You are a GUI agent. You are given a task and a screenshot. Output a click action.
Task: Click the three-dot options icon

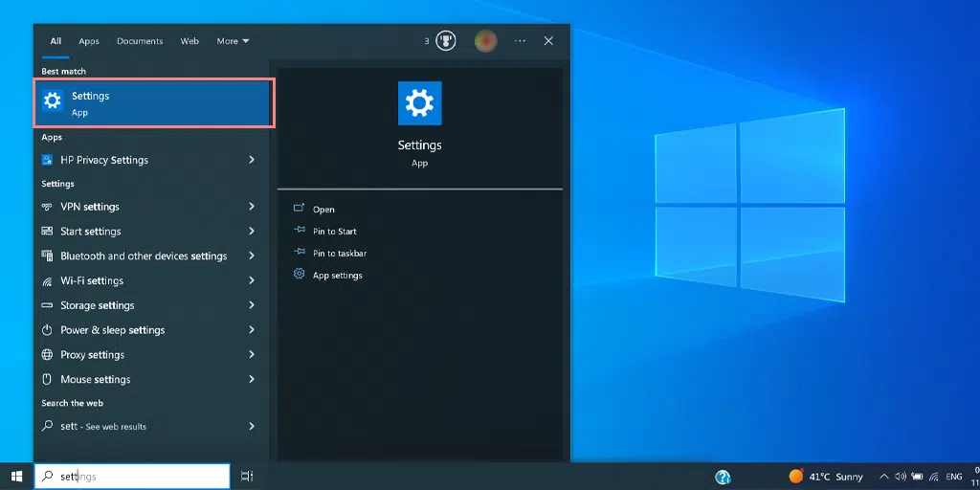[520, 41]
